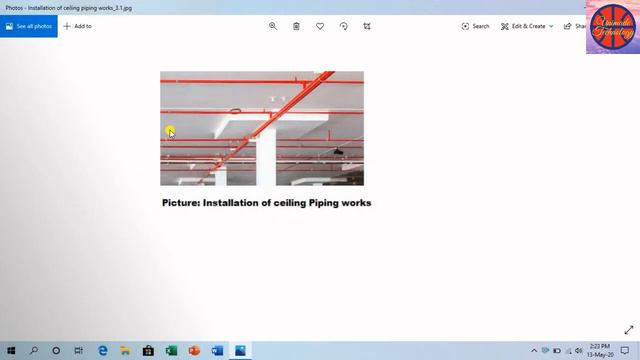This screenshot has height=360, width=640.
Task: Click the See all photos button
Action: click(x=29, y=26)
